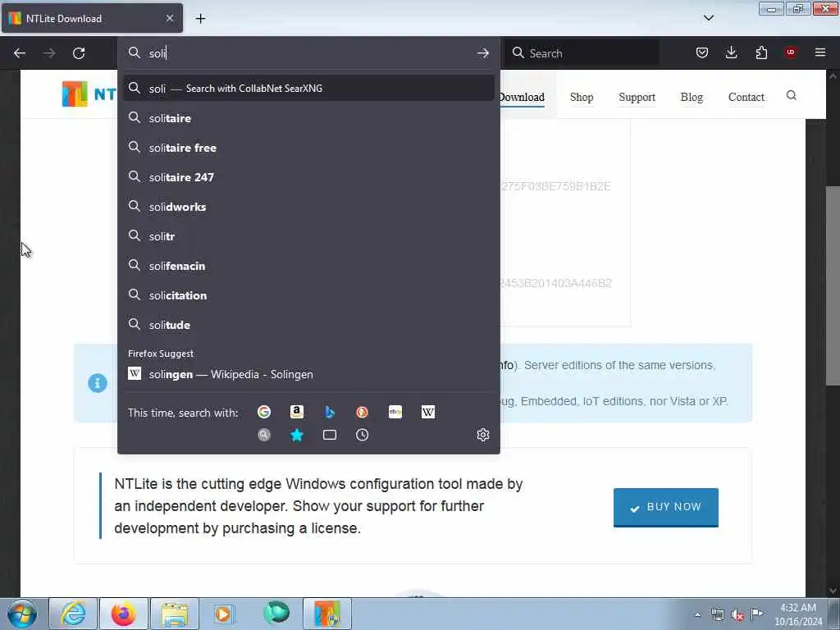Go back using the browser back arrow

(20, 53)
